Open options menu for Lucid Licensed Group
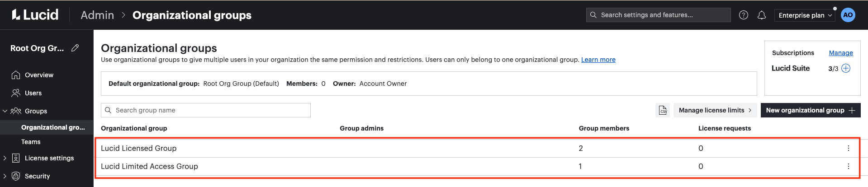Image resolution: width=868 pixels, height=187 pixels. pos(848,148)
